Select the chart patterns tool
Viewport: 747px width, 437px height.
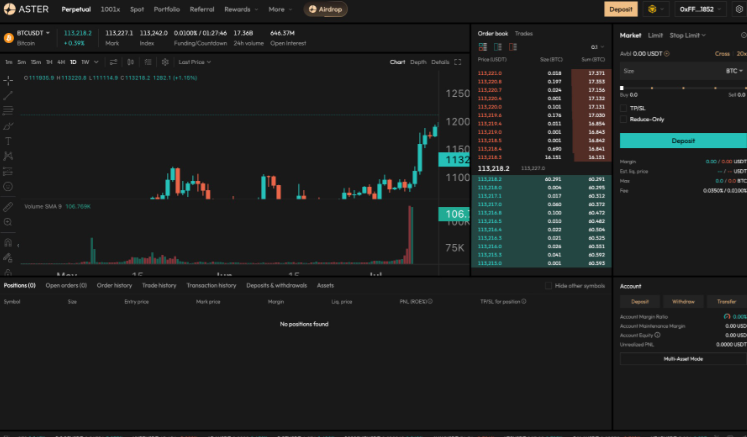8,156
